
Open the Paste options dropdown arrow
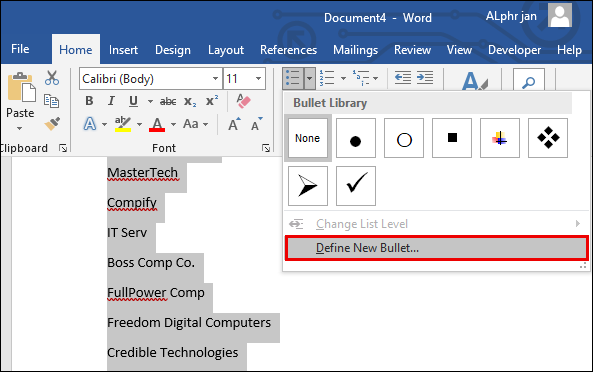(x=20, y=128)
